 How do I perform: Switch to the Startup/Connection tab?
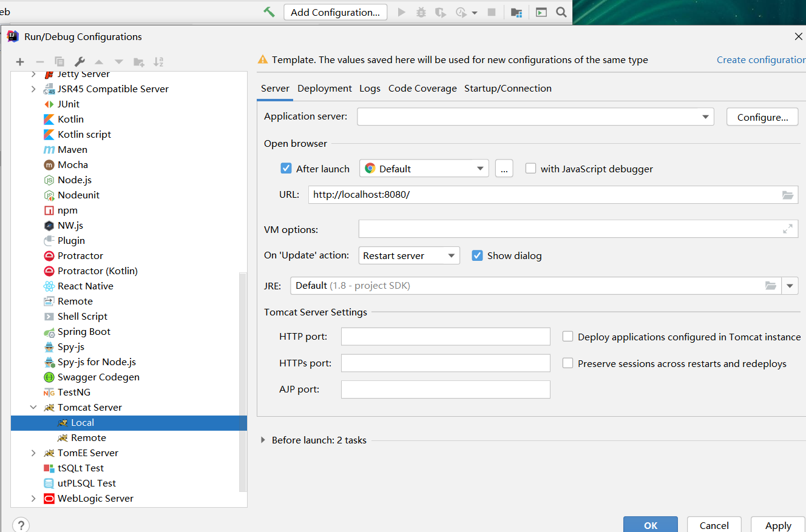(x=508, y=88)
